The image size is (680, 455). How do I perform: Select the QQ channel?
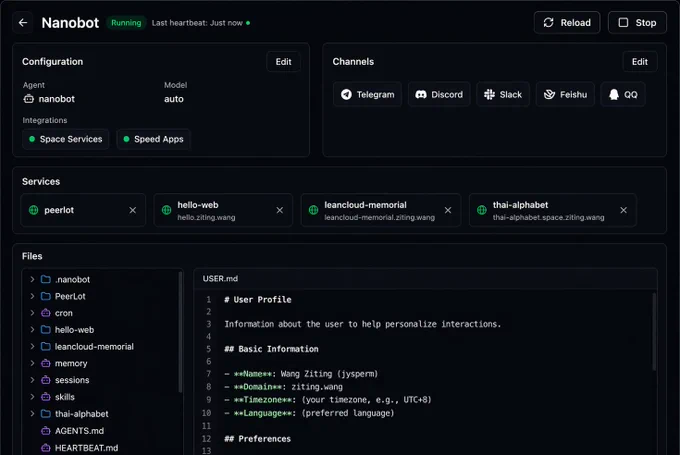pyautogui.click(x=623, y=94)
